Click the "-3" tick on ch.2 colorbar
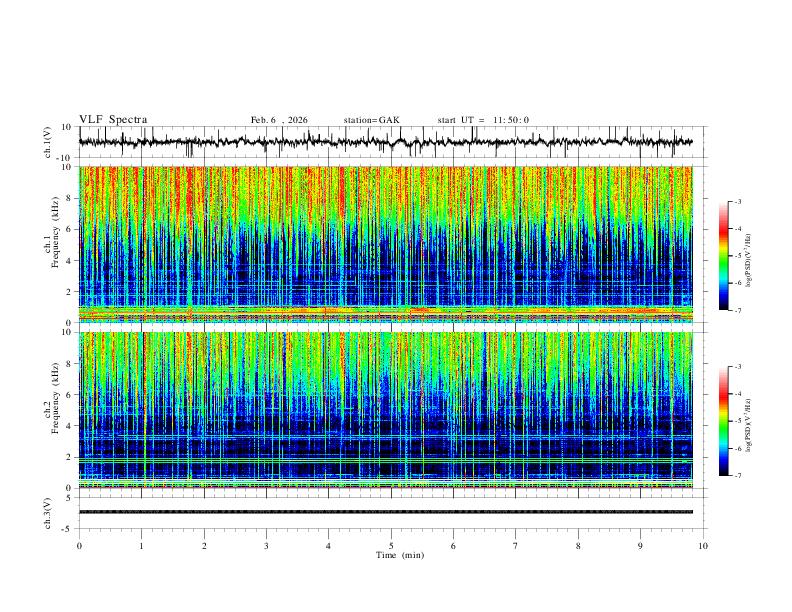The image size is (792, 612). [737, 367]
